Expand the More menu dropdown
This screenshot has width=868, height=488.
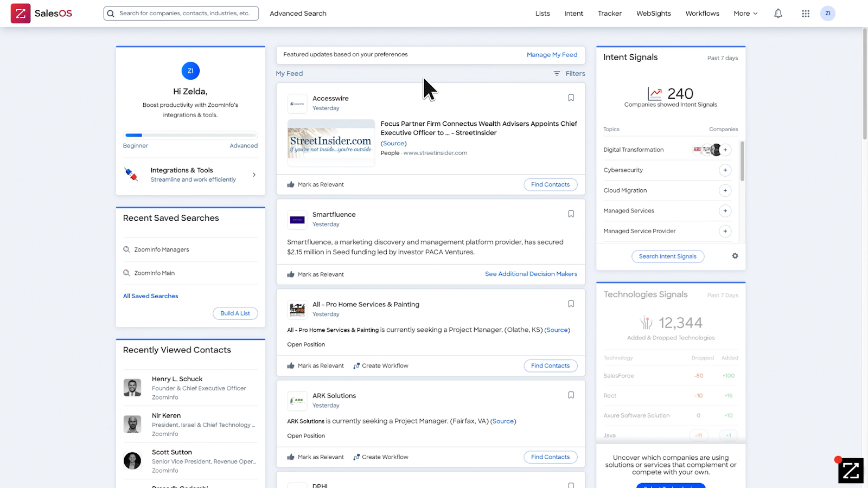click(x=745, y=14)
